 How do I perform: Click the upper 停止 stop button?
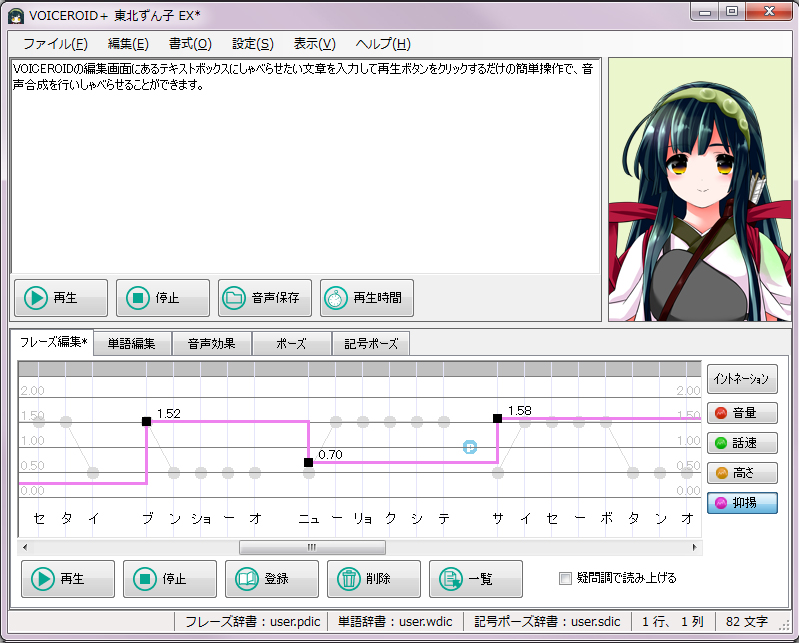click(x=163, y=298)
